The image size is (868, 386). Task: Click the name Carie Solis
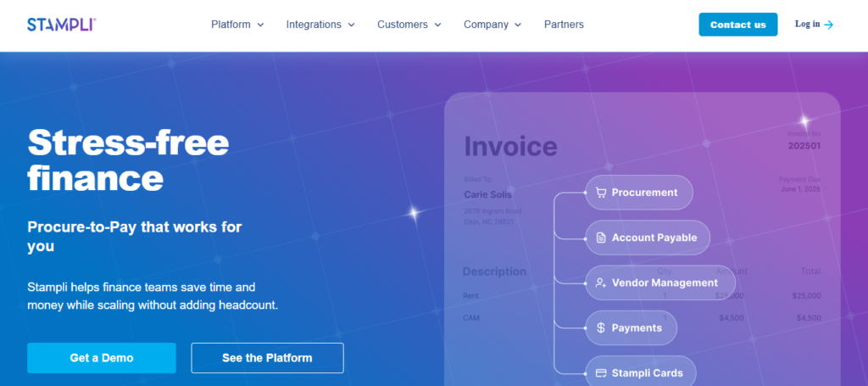click(x=487, y=195)
